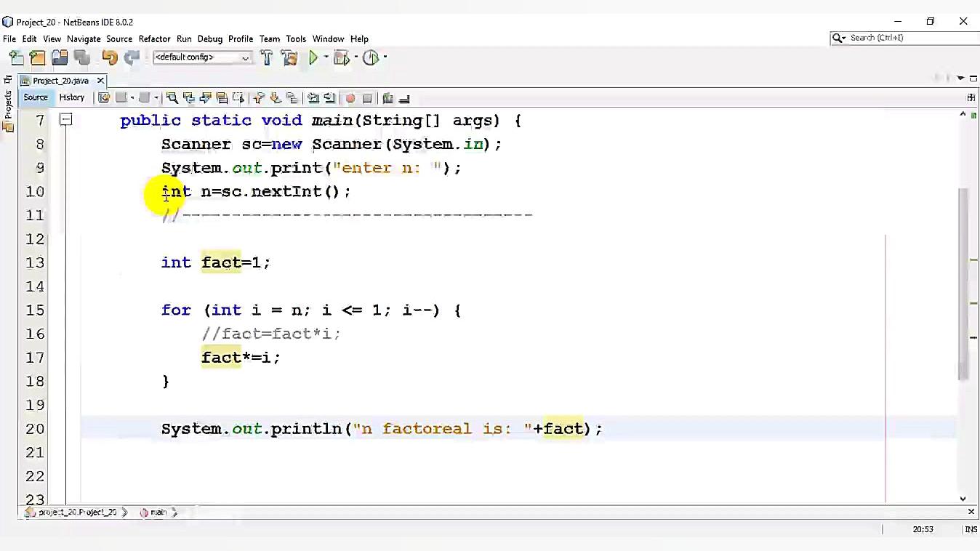Image resolution: width=980 pixels, height=551 pixels.
Task: Open the Projects side panel
Action: [x=9, y=104]
